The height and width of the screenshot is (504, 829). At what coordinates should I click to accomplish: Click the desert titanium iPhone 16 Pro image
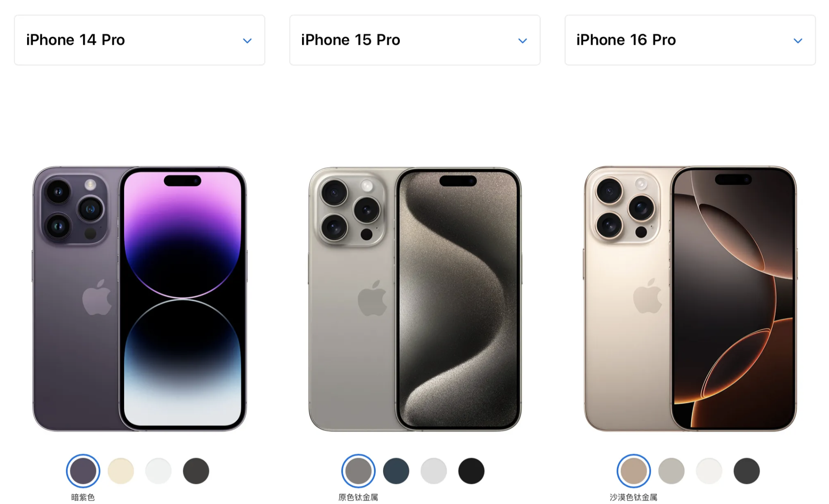pos(690,299)
